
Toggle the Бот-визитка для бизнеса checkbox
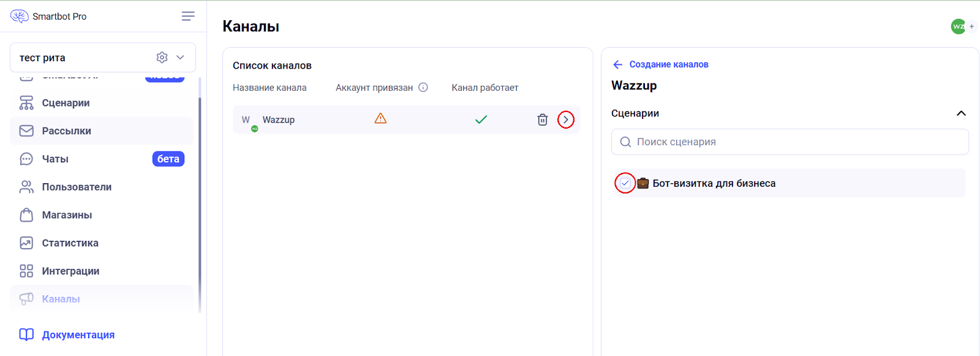(x=625, y=183)
